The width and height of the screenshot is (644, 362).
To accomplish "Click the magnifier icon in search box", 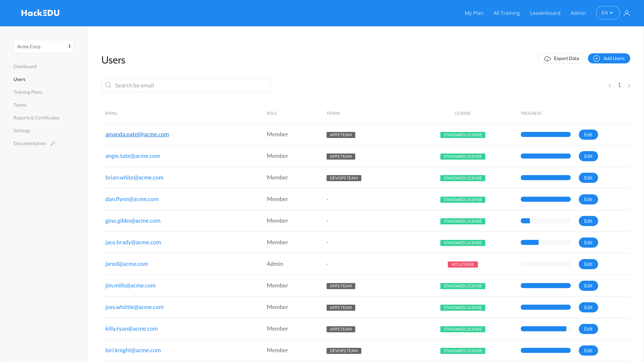I will pyautogui.click(x=108, y=85).
